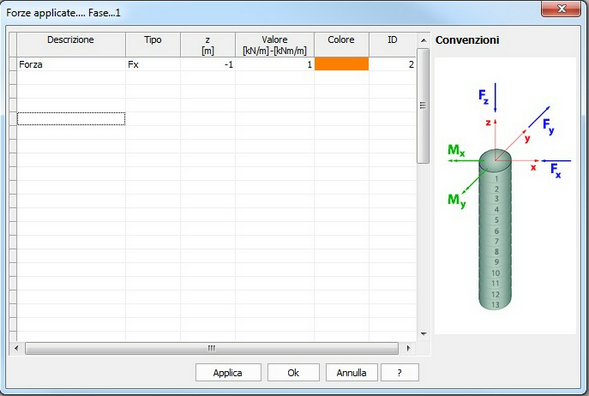Click the horizontal scrollbar left arrow
Screen dimensions: 589x396
point(16,348)
